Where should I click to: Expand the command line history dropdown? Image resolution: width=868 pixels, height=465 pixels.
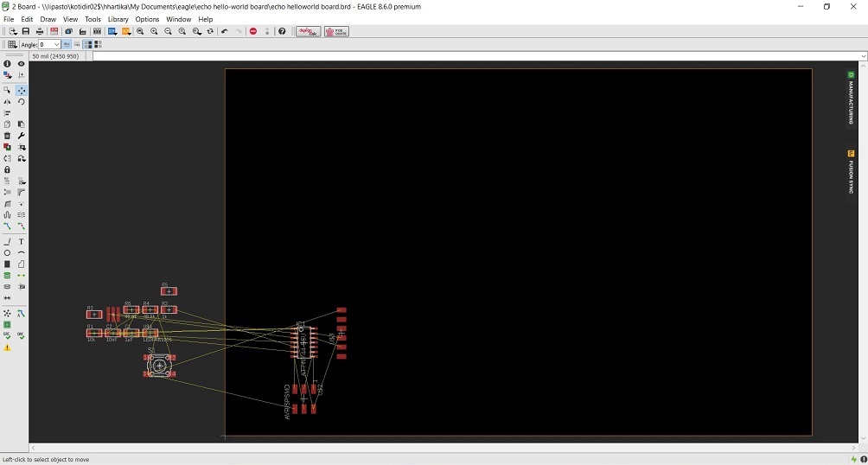(x=863, y=56)
